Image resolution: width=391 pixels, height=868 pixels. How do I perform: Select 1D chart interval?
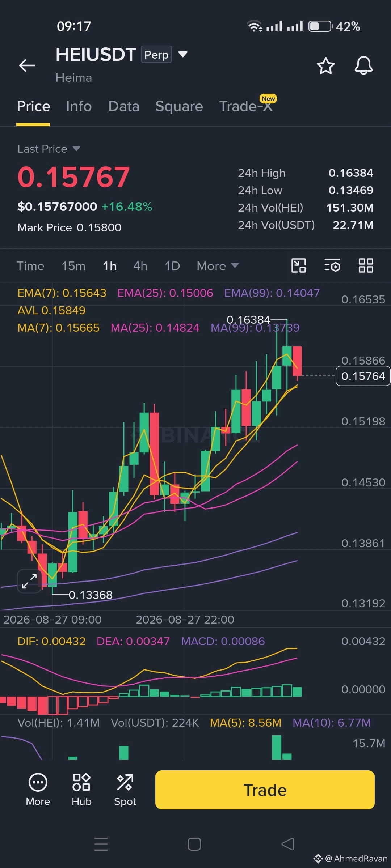172,266
